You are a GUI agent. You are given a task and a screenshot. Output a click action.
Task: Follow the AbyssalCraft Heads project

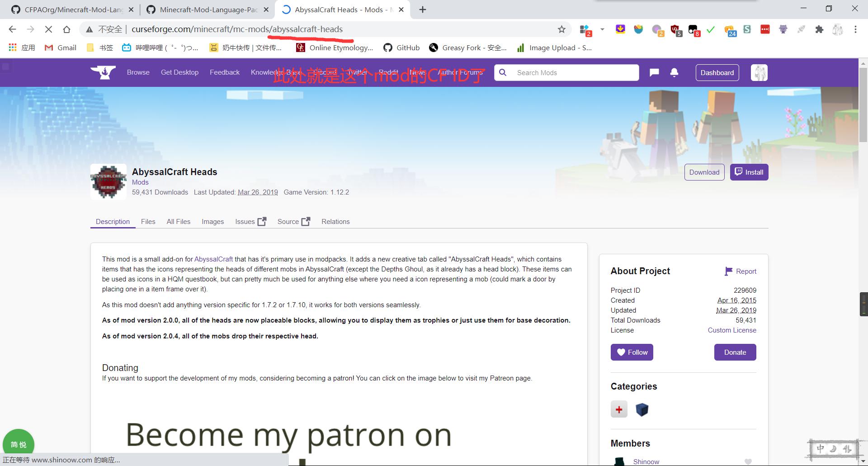632,352
